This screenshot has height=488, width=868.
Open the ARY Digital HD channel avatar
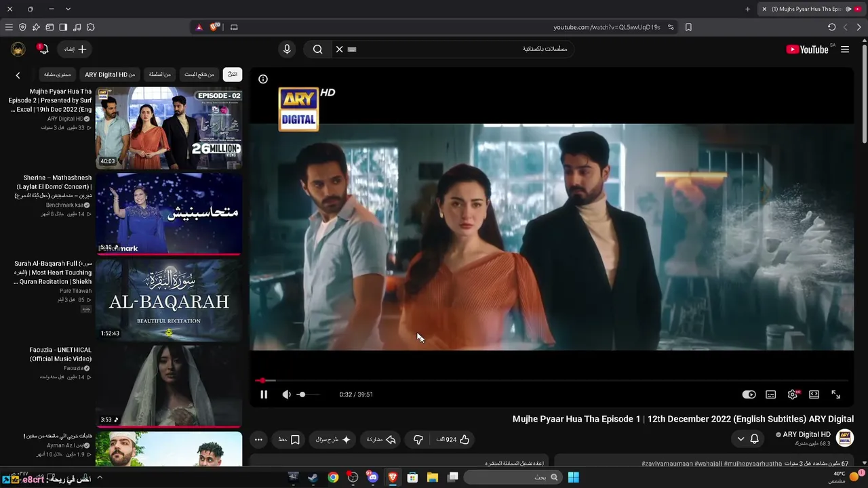coord(845,438)
